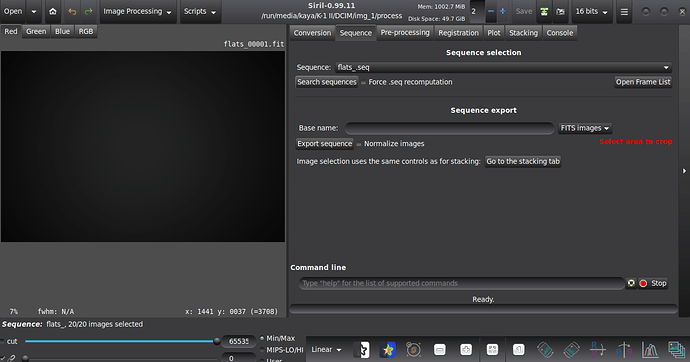The image size is (690, 362).
Task: Toggle the negative view icon
Action: point(361,350)
